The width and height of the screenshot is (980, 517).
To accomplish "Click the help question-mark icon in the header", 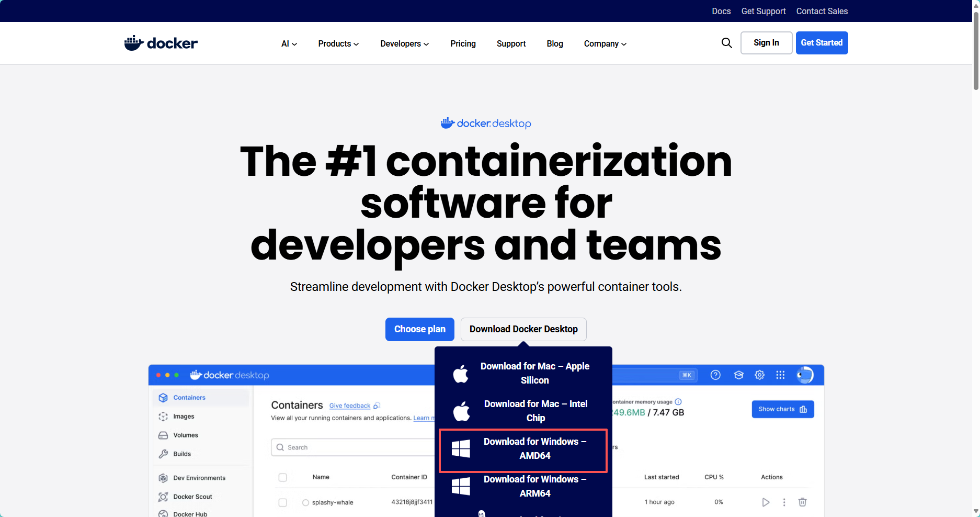I will pyautogui.click(x=715, y=375).
